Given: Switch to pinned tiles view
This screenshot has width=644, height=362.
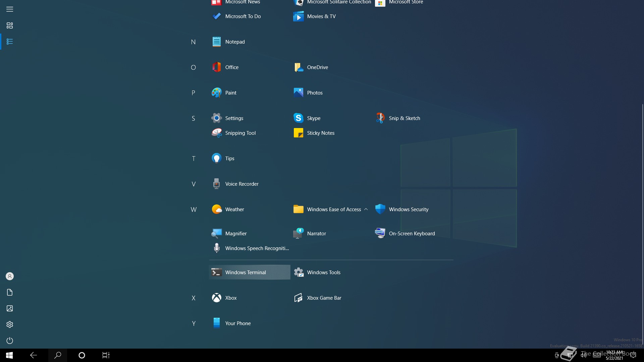Looking at the screenshot, I should [x=10, y=25].
